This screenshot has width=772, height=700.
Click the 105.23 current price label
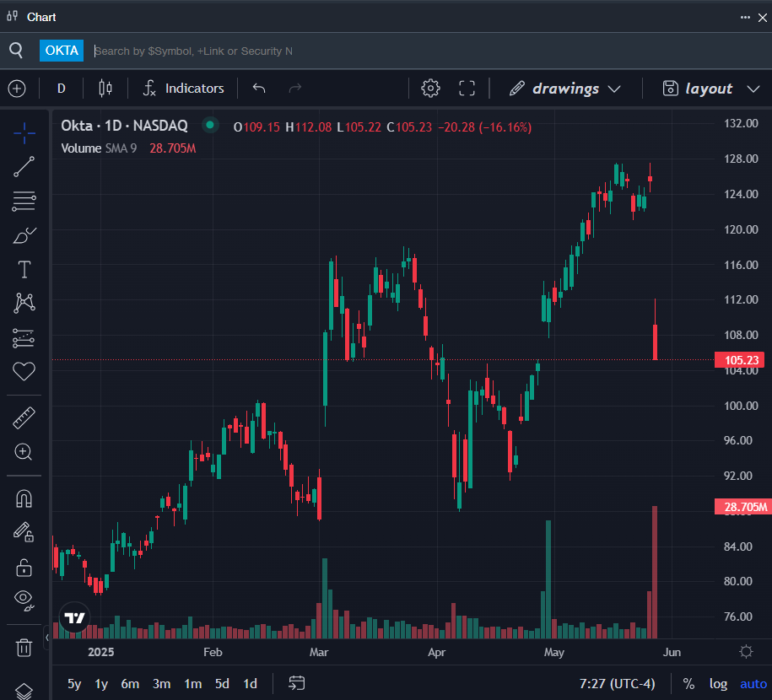pos(740,360)
